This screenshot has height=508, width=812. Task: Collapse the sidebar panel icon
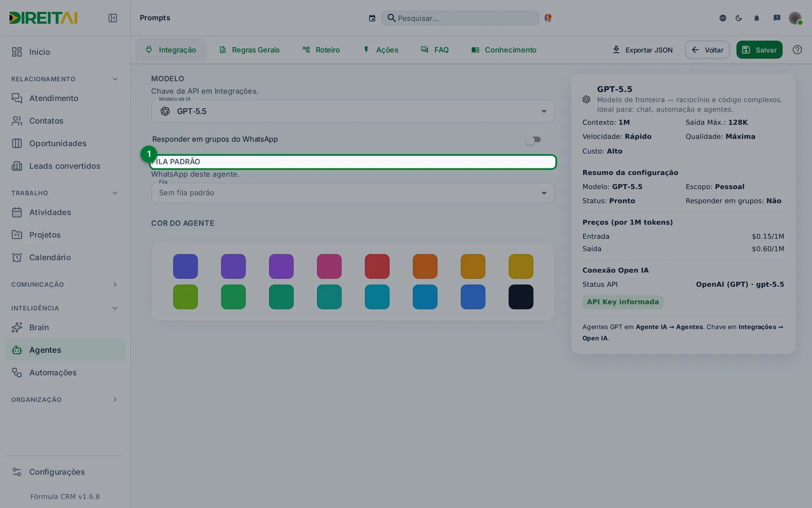(x=112, y=18)
